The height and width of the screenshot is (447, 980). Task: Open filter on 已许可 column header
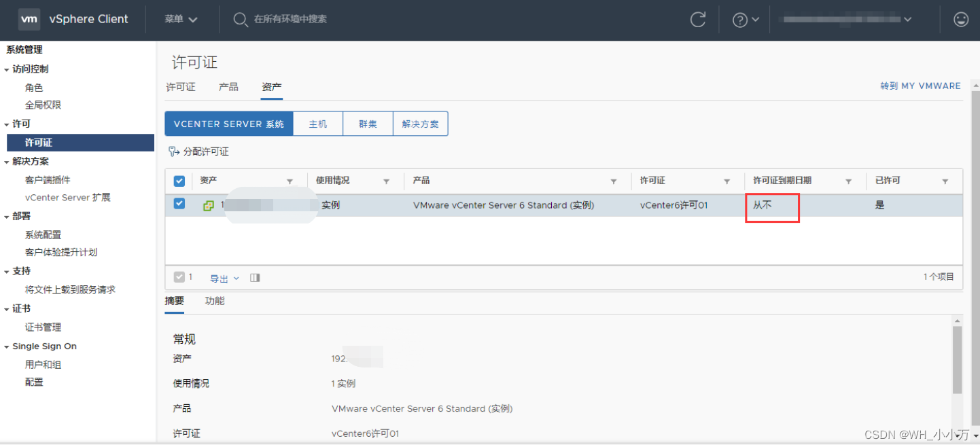pyautogui.click(x=945, y=181)
